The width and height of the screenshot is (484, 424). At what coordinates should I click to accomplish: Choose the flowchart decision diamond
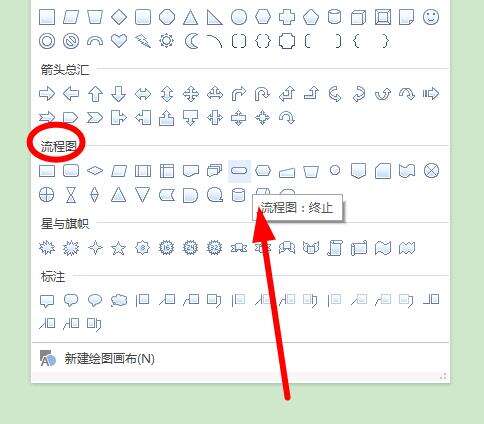pos(95,171)
